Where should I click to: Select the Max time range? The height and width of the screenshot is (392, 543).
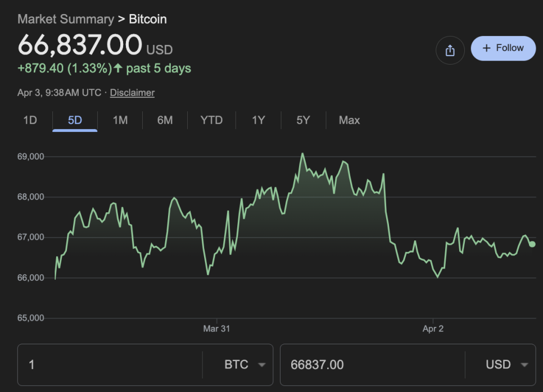tap(349, 120)
